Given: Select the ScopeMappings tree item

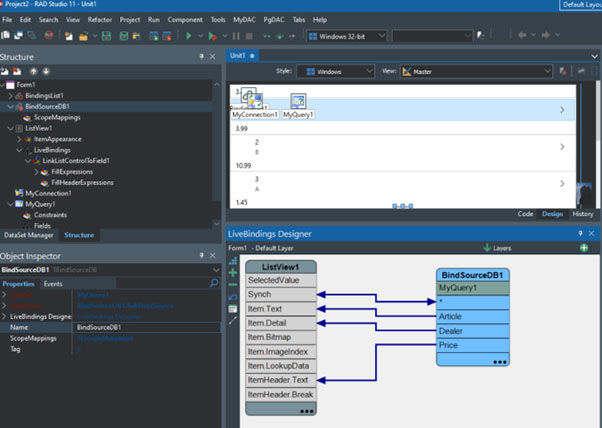Looking at the screenshot, I should (x=57, y=117).
